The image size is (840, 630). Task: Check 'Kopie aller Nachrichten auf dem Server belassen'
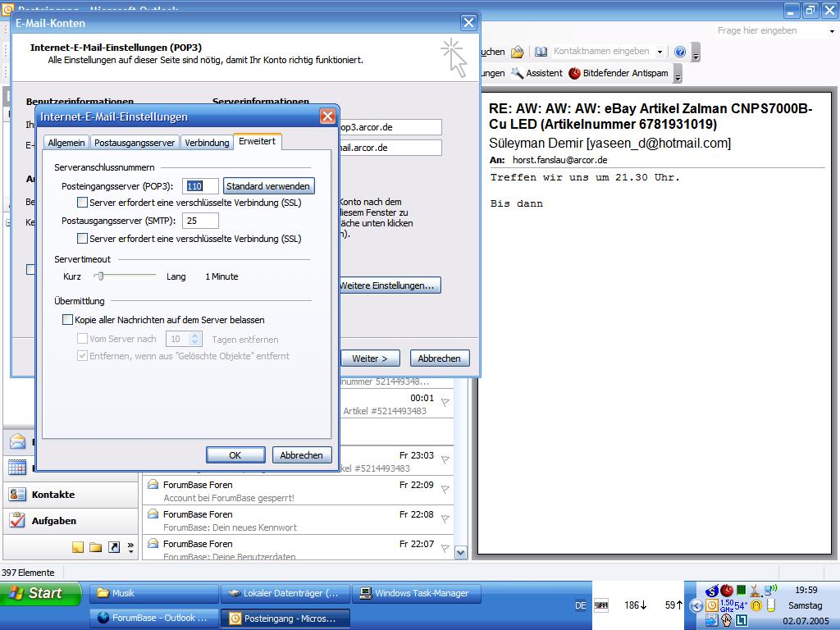67,320
